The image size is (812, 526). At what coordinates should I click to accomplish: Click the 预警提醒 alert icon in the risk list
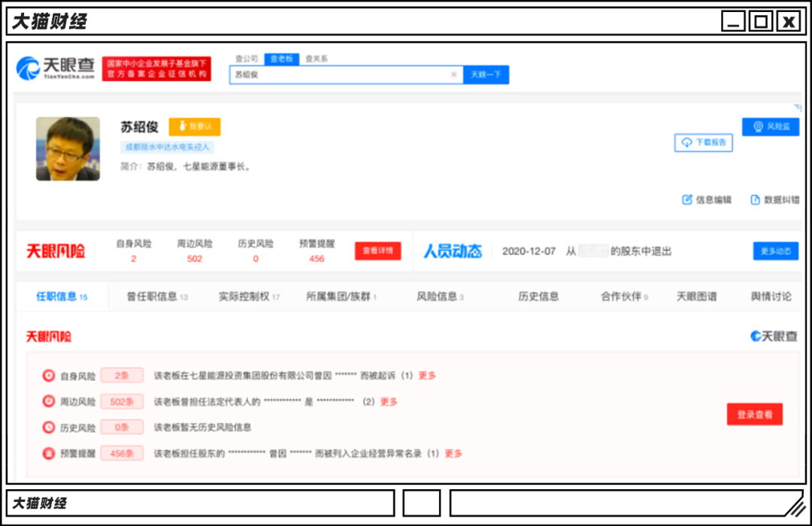point(49,454)
